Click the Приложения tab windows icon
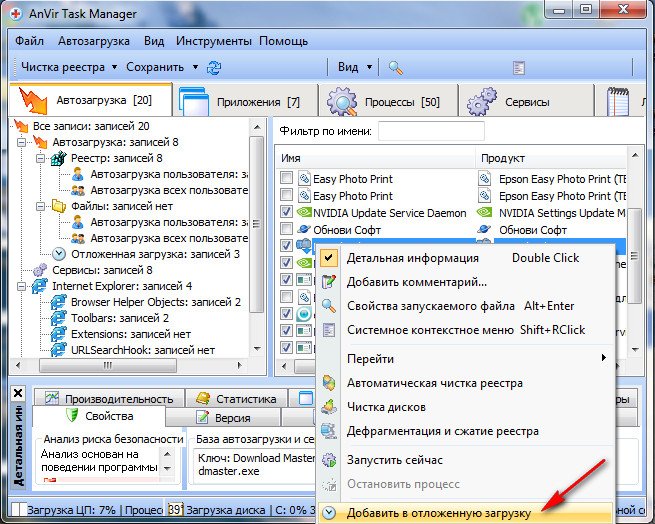655x524 pixels. (194, 102)
